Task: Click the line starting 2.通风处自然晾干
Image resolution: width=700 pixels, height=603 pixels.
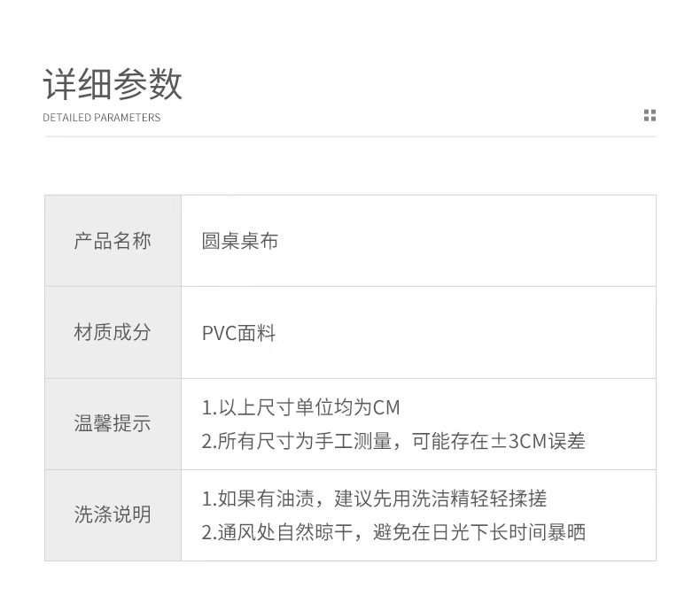Action: 393,532
